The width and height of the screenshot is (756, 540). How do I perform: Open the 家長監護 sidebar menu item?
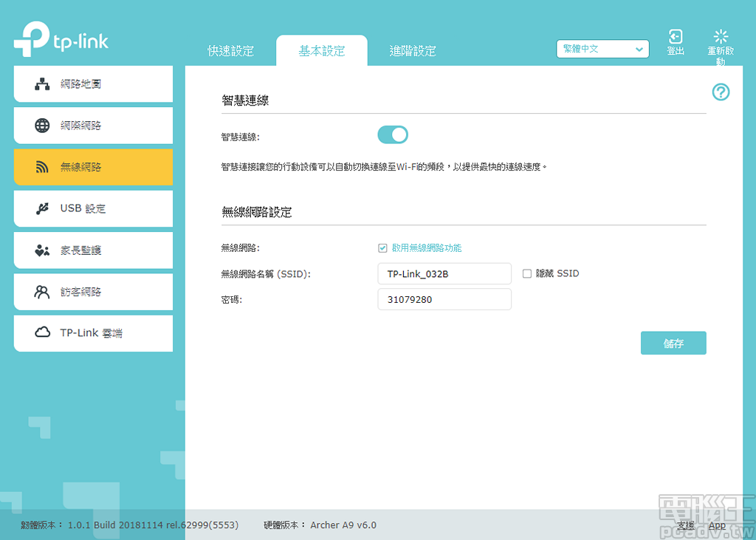pos(94,250)
